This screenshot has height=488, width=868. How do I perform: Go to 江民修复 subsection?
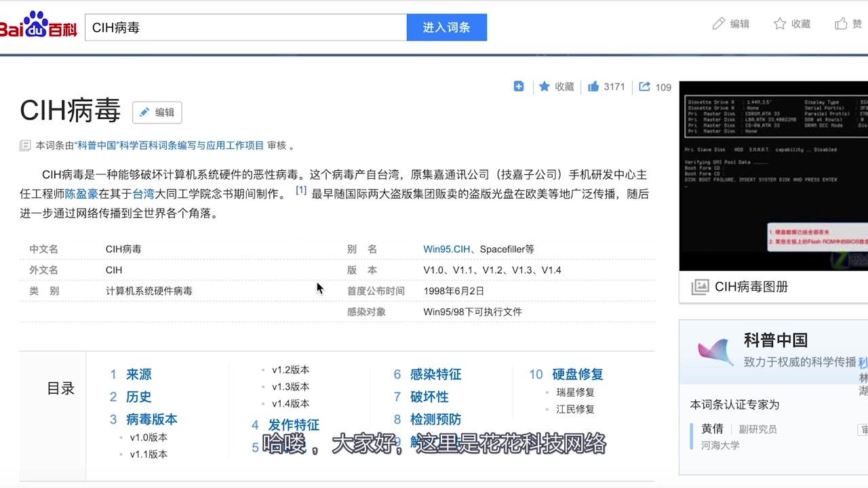[575, 409]
